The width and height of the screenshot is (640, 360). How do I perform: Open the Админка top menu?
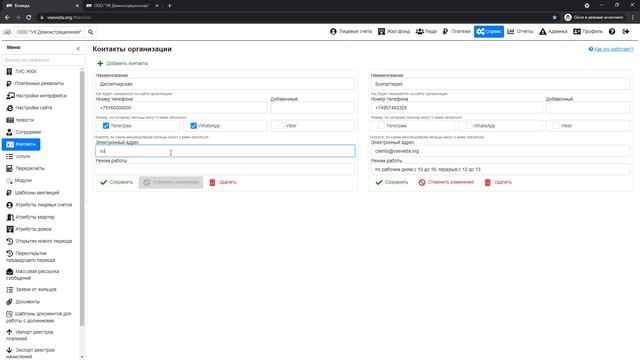553,31
